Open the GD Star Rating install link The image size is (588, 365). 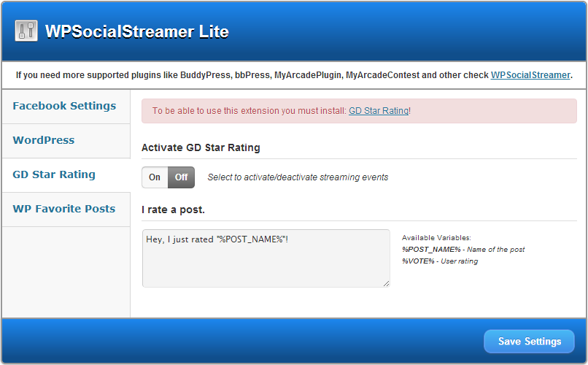[x=379, y=111]
